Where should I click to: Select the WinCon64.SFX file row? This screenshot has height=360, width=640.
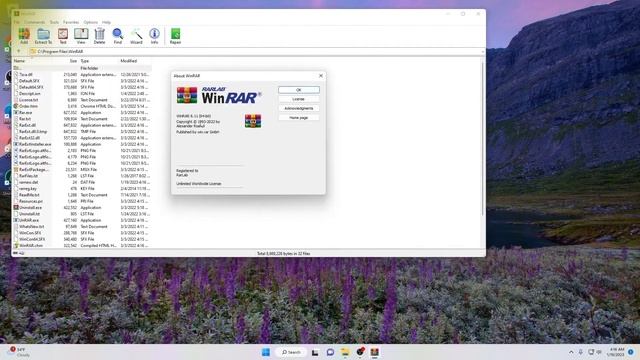pos(82,239)
